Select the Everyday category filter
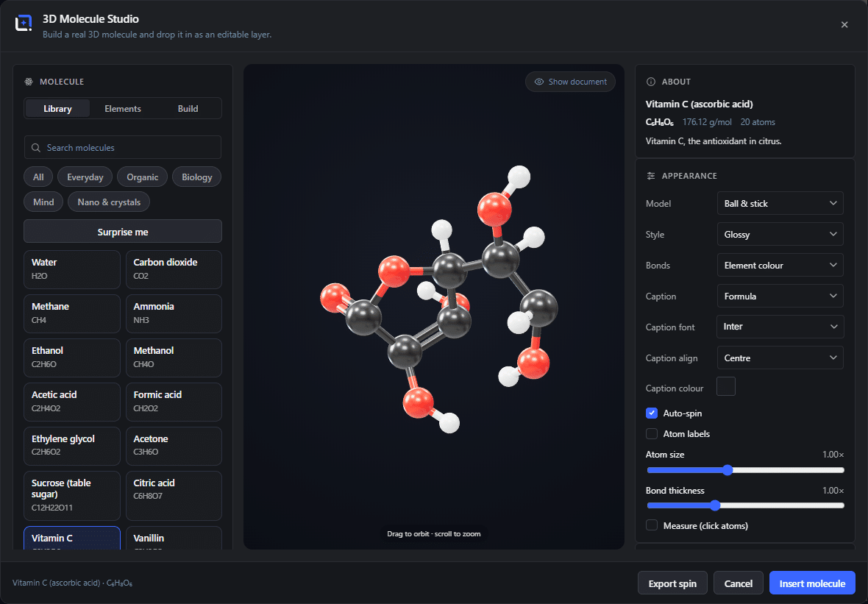This screenshot has width=868, height=604. point(85,177)
